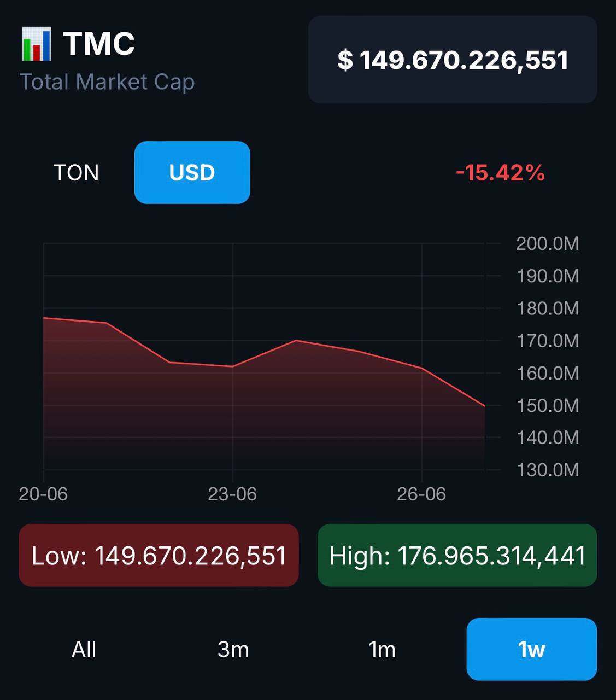Show the All time range

(x=84, y=650)
